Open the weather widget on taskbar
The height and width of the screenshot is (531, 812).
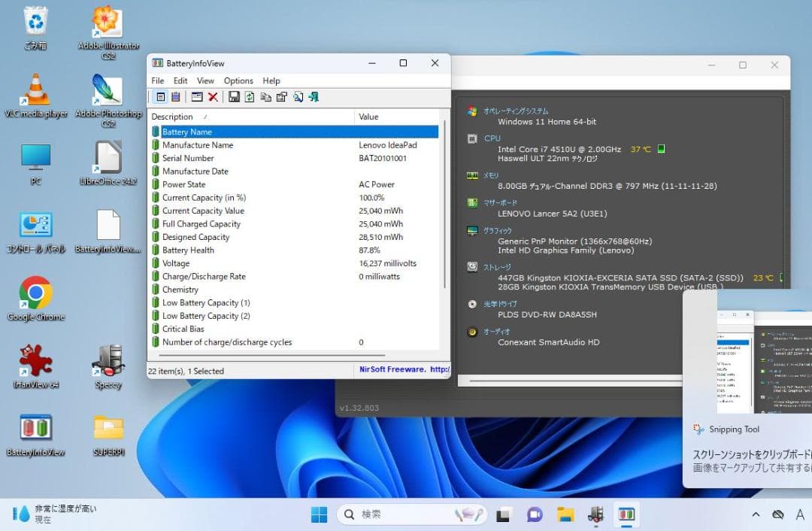[x=54, y=514]
